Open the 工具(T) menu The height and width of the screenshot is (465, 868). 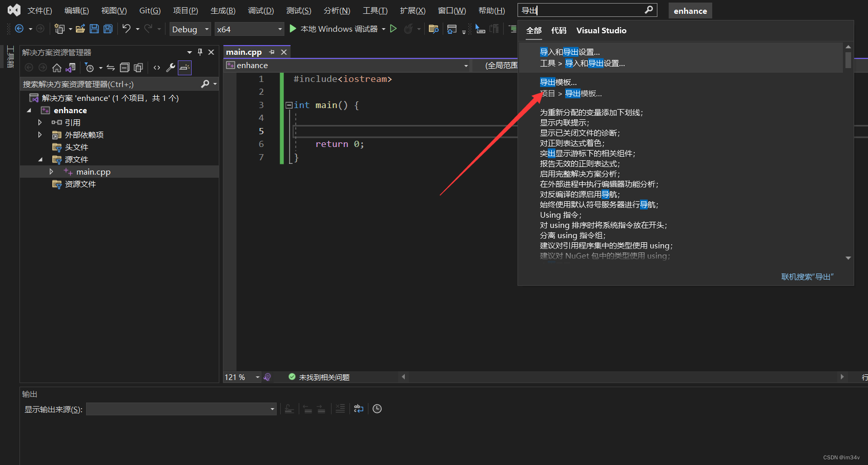pos(376,10)
